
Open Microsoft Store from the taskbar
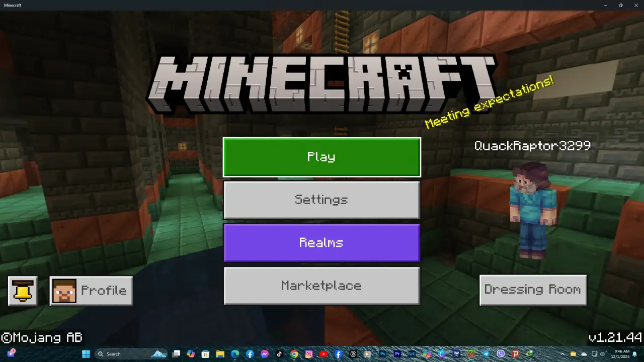tap(205, 354)
